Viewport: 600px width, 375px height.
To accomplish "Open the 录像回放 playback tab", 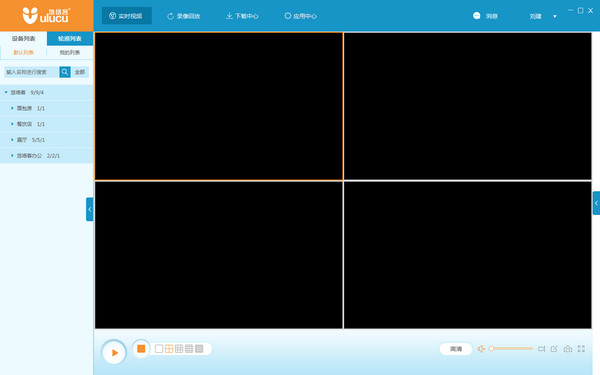I will tap(184, 16).
